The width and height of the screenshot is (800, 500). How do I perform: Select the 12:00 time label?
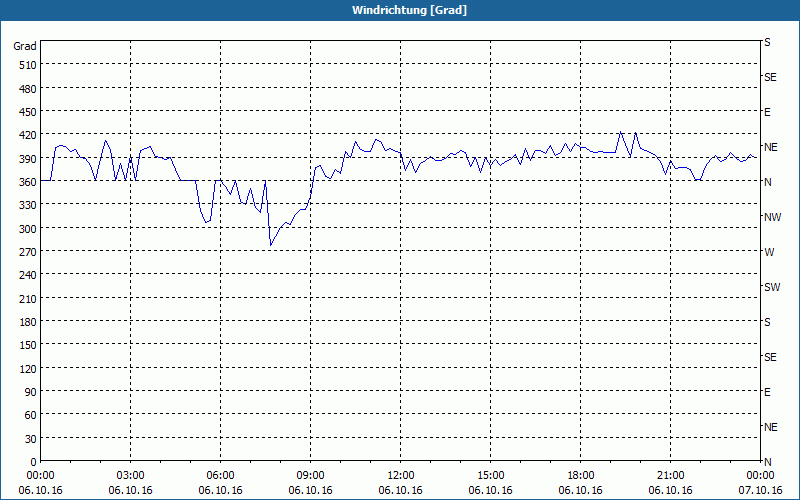point(401,476)
